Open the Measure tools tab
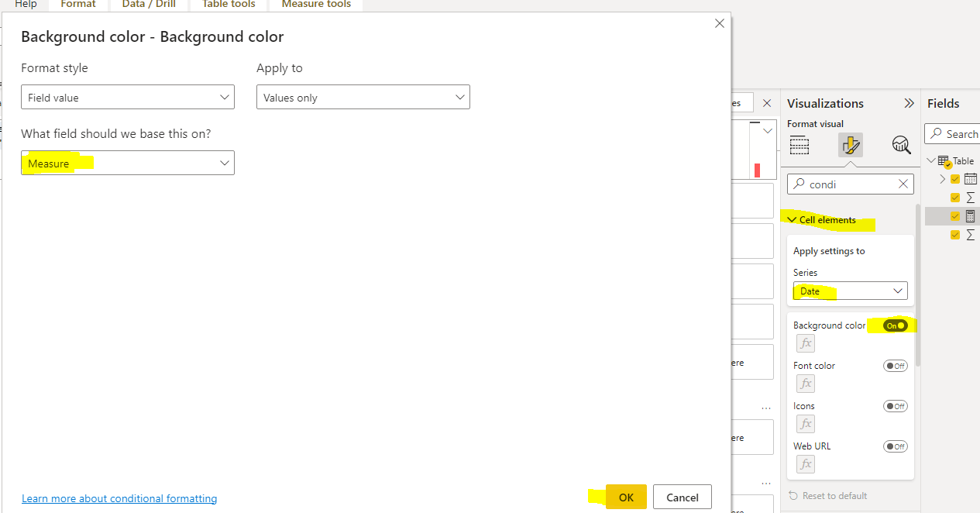This screenshot has height=513, width=980. [316, 4]
